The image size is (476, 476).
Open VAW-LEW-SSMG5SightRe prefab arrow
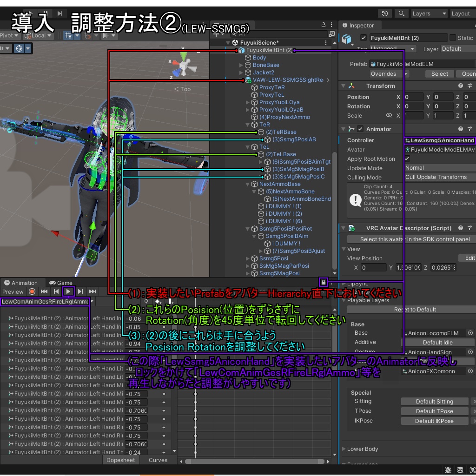click(x=328, y=80)
